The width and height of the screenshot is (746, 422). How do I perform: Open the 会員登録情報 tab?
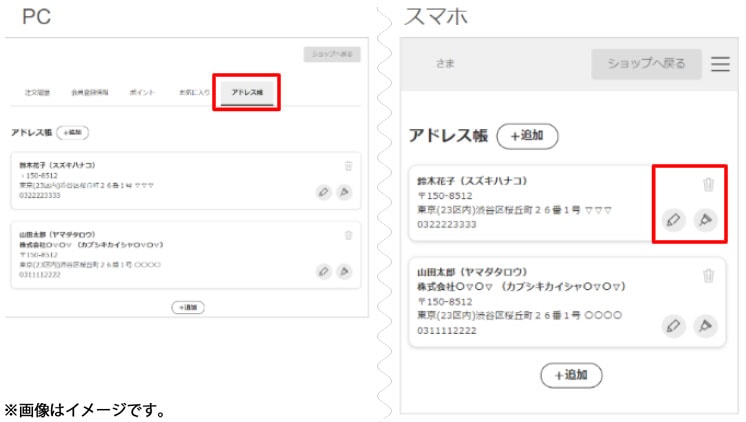click(x=88, y=93)
